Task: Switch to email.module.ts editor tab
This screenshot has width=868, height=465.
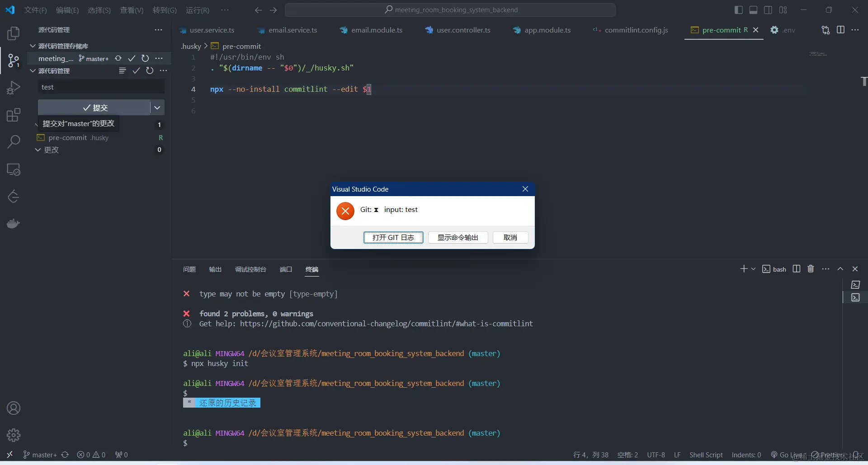Action: (377, 30)
